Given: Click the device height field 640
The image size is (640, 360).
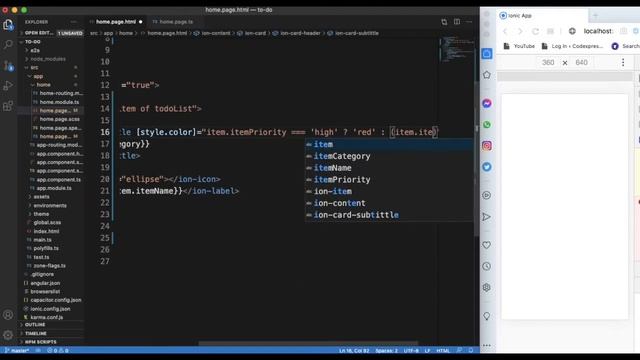Looking at the screenshot, I should 581,62.
